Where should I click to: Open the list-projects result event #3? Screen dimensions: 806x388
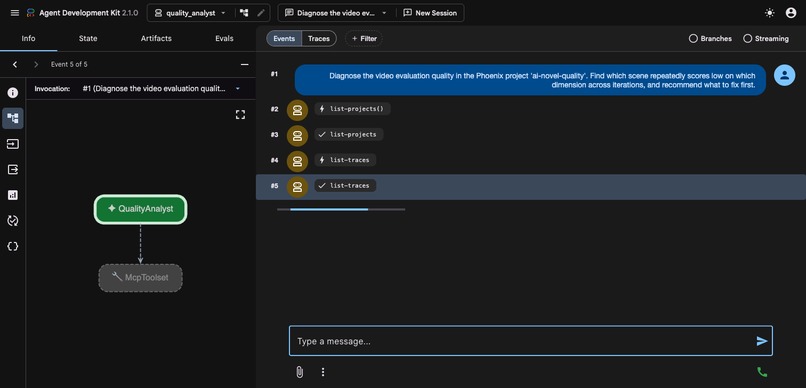[x=349, y=135]
